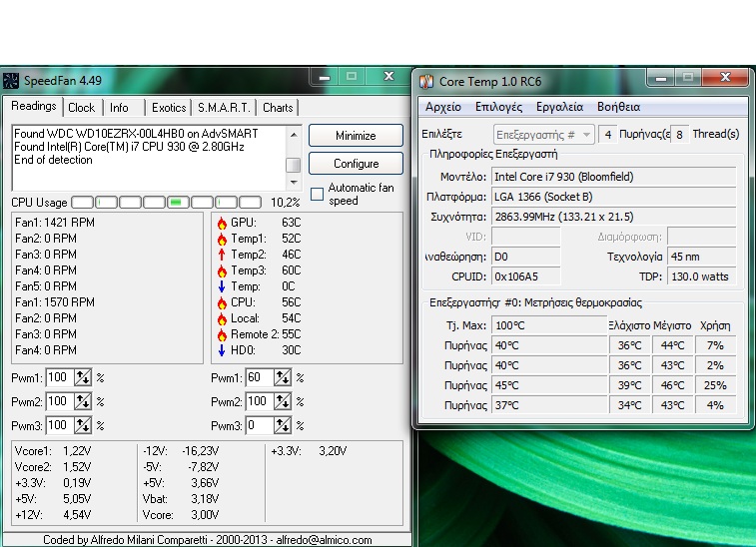
Task: Switch to the Readings tab
Action: point(34,106)
